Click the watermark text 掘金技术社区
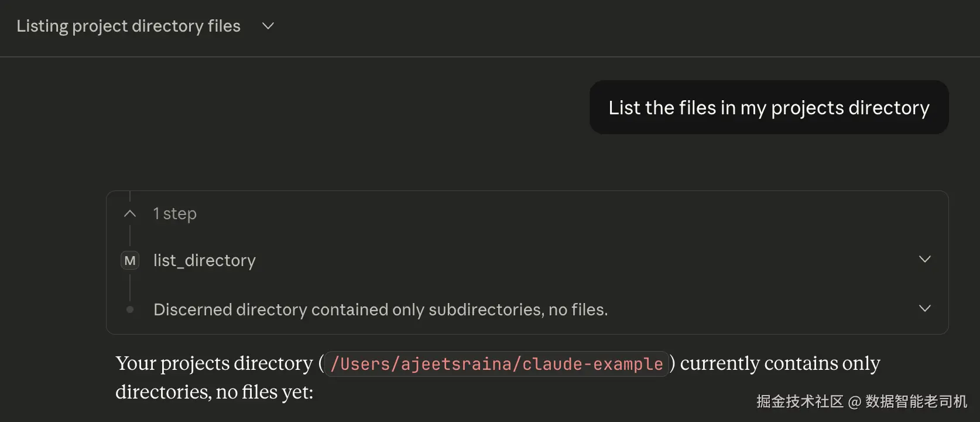Viewport: 980px width, 422px height. point(800,401)
